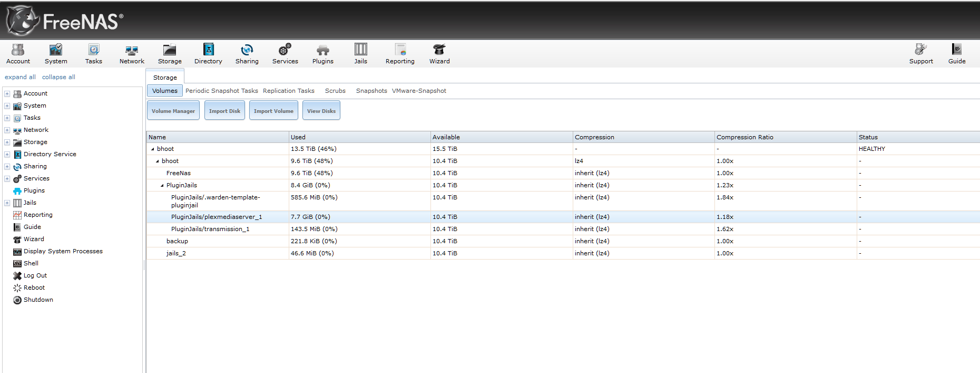This screenshot has width=980, height=373.
Task: Select PluginJails/transmission_1 row
Action: [x=563, y=229]
